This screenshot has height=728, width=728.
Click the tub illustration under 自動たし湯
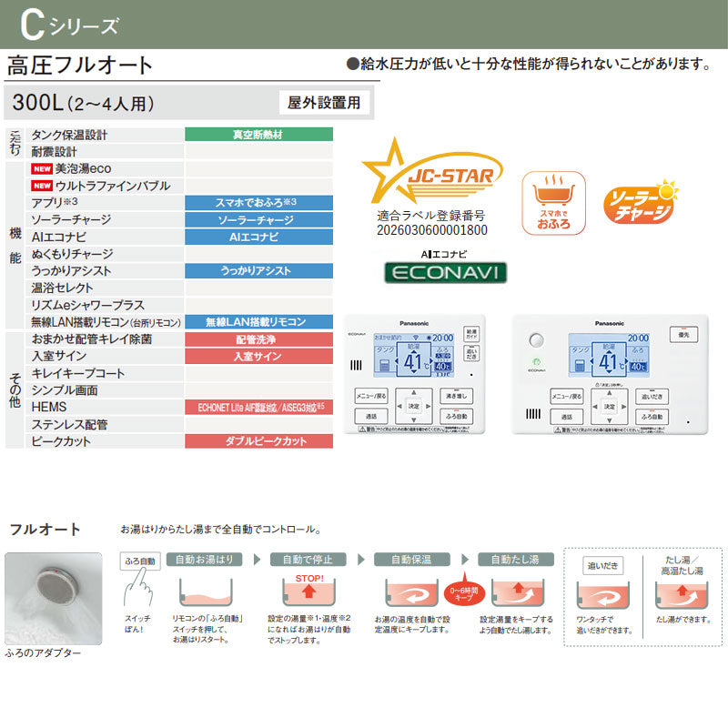[x=518, y=593]
